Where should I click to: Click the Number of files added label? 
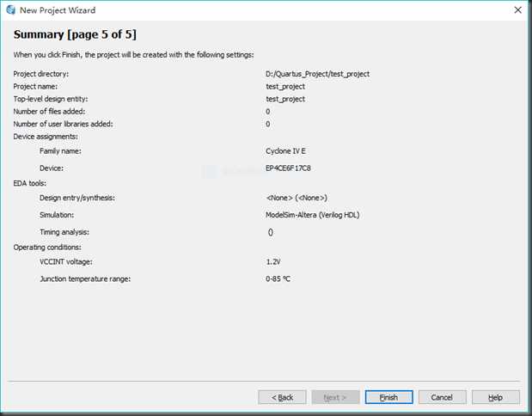[49, 111]
